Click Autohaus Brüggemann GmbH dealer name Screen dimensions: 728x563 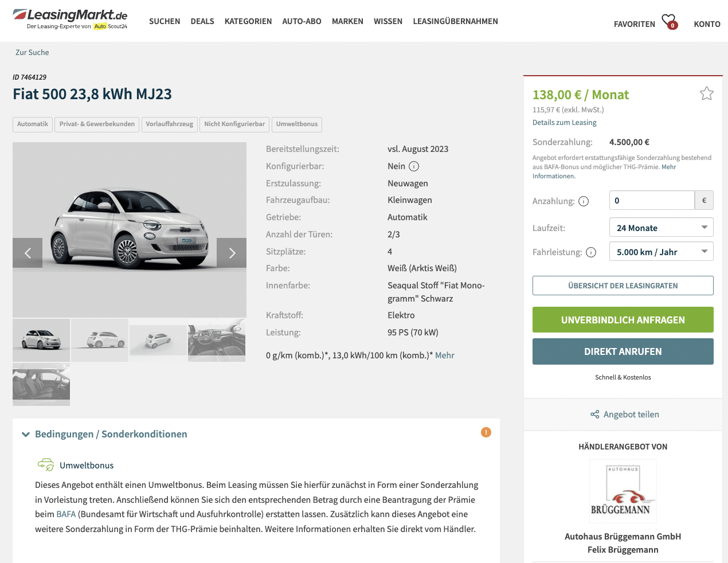click(623, 537)
